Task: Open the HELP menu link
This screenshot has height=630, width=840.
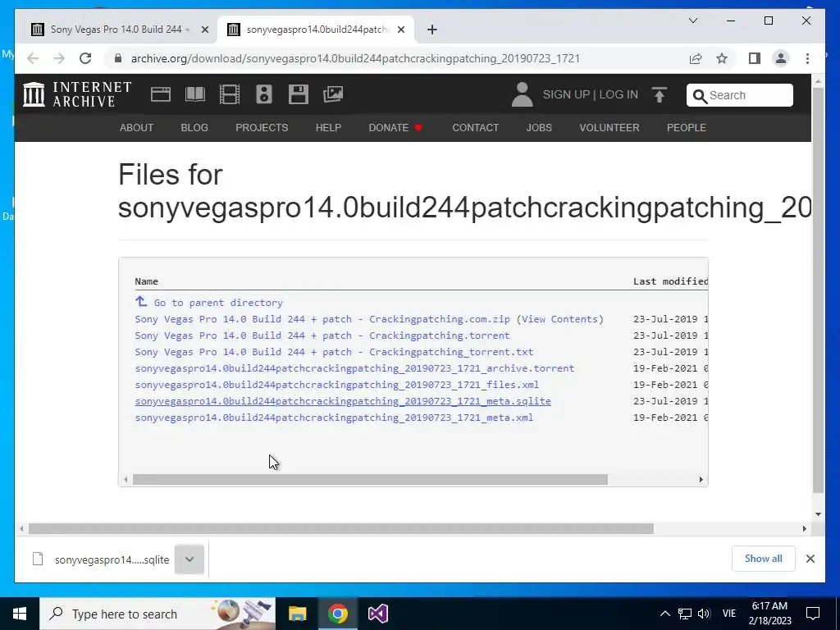Action: [x=328, y=127]
